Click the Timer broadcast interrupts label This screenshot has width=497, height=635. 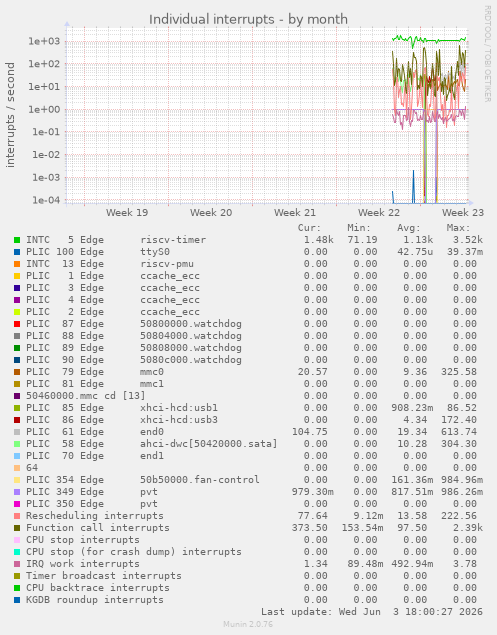click(104, 576)
